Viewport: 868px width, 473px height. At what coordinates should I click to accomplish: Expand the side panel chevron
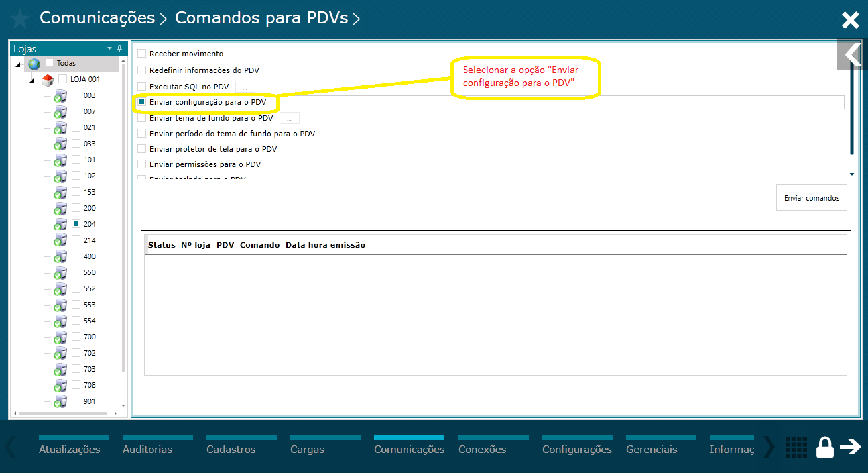pyautogui.click(x=853, y=54)
